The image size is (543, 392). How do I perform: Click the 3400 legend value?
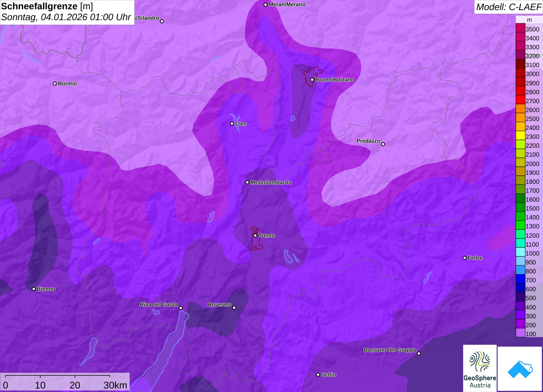click(533, 38)
